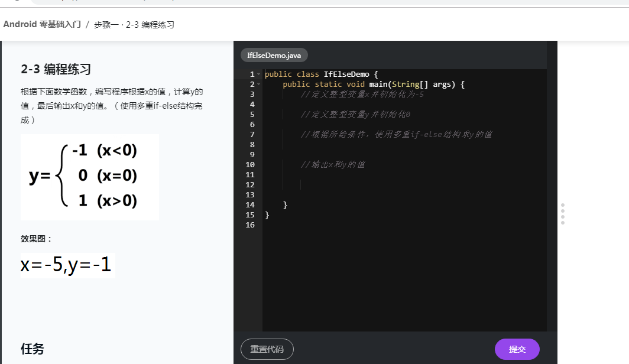
Task: Click the comment //定义整型变量x并初始化为-5
Action: (x=362, y=94)
